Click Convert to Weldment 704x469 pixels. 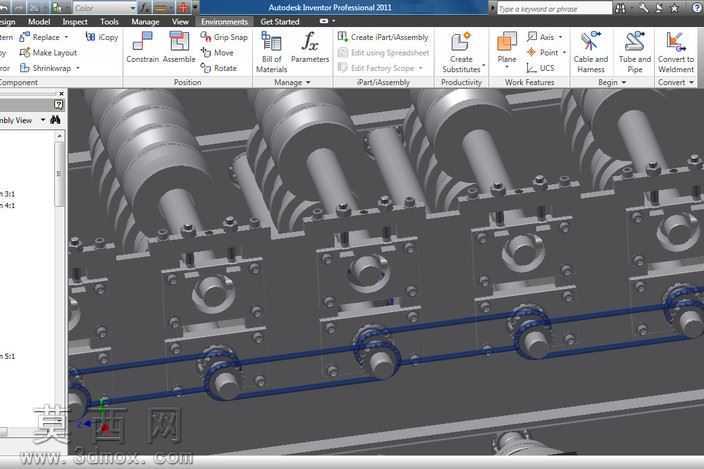point(676,52)
